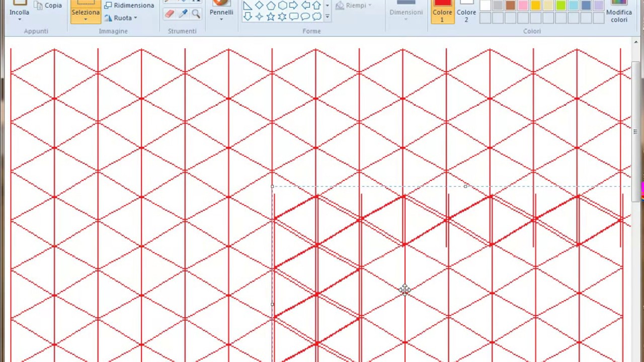The image size is (644, 362).
Task: Choose the left arrow shape
Action: [x=305, y=6]
